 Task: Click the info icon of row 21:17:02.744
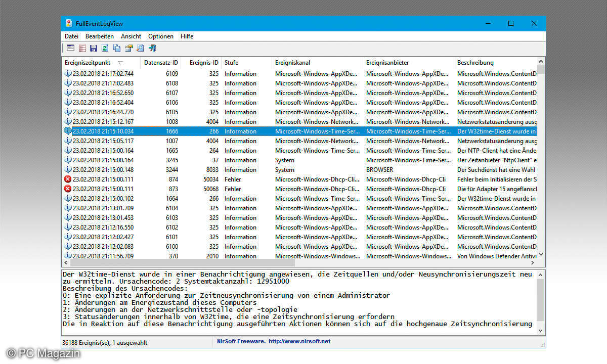coord(68,73)
